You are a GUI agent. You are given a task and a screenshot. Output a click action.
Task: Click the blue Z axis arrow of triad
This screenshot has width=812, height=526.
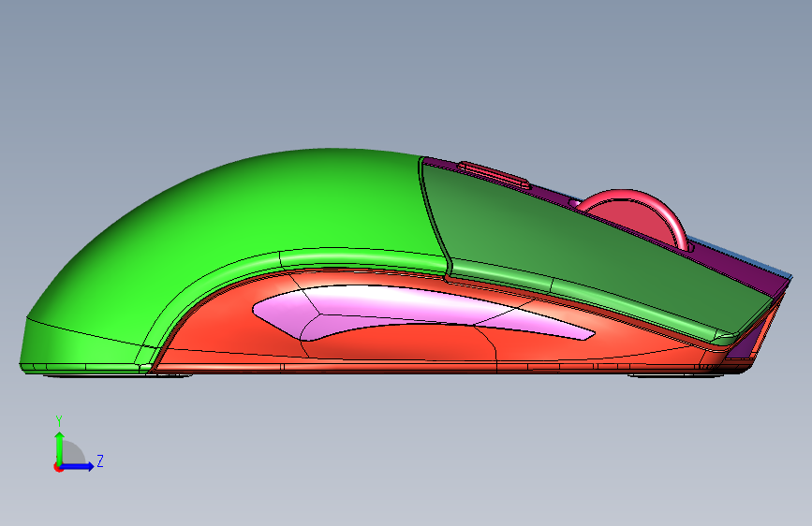78,466
